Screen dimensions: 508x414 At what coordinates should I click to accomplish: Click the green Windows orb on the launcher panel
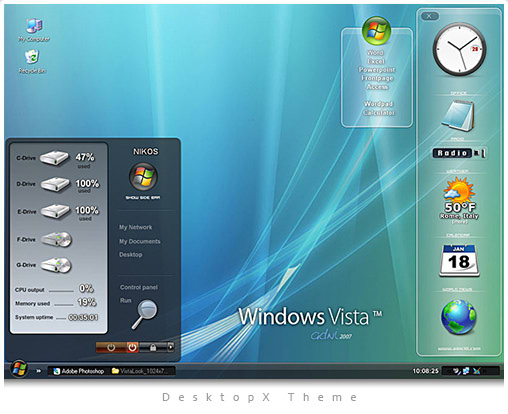click(376, 30)
